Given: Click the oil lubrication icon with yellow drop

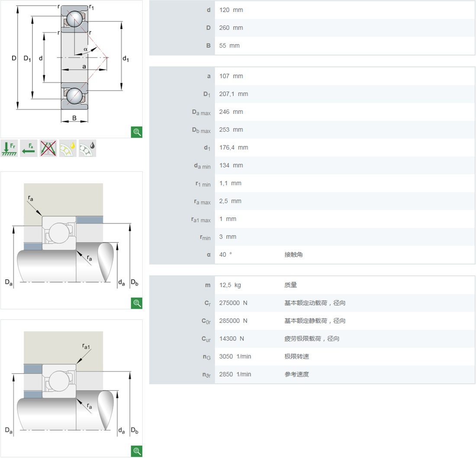Looking at the screenshot, I should pyautogui.click(x=68, y=148).
